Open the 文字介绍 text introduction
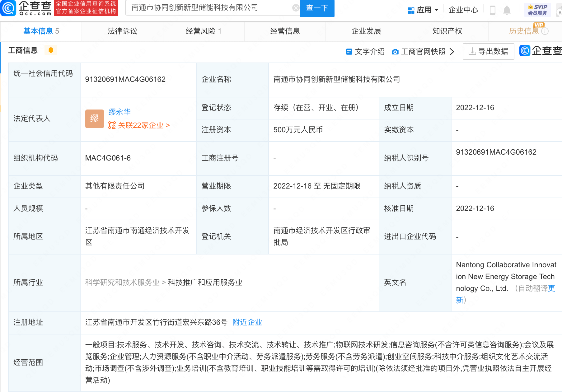 pos(365,52)
